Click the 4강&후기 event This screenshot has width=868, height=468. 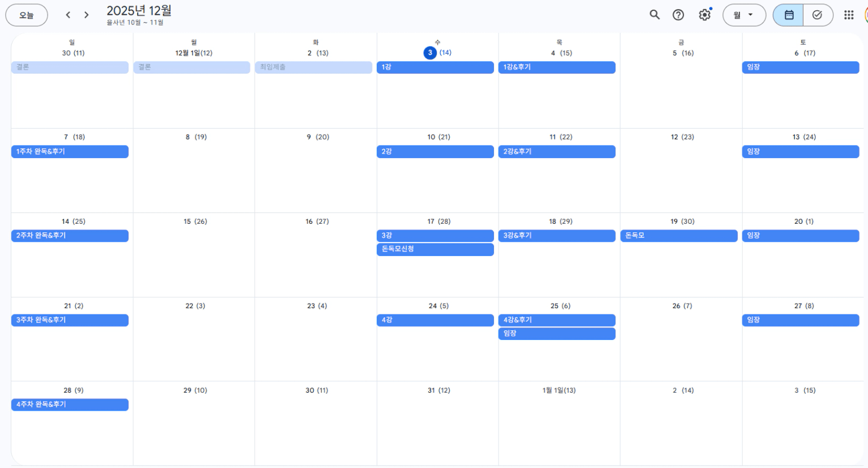tap(556, 320)
